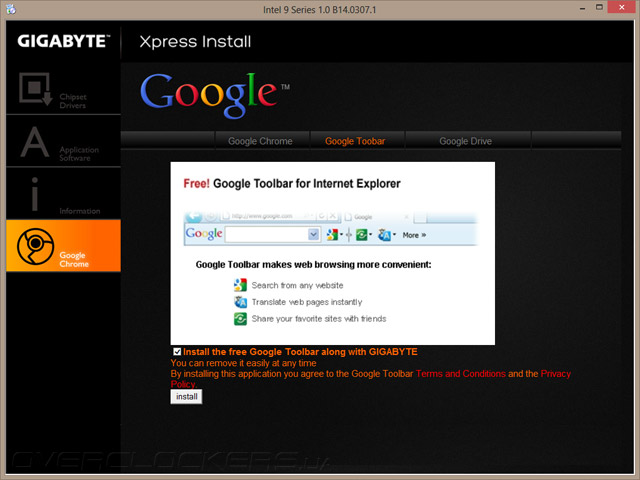The height and width of the screenshot is (480, 640).
Task: Close the Intel 9 Series window
Action: [x=622, y=7]
